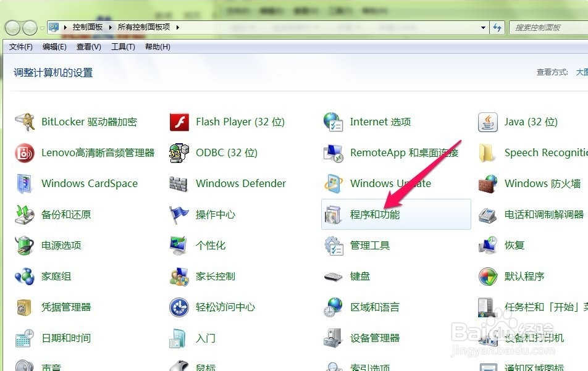Open the 家庭组 spheres icon

[25, 277]
